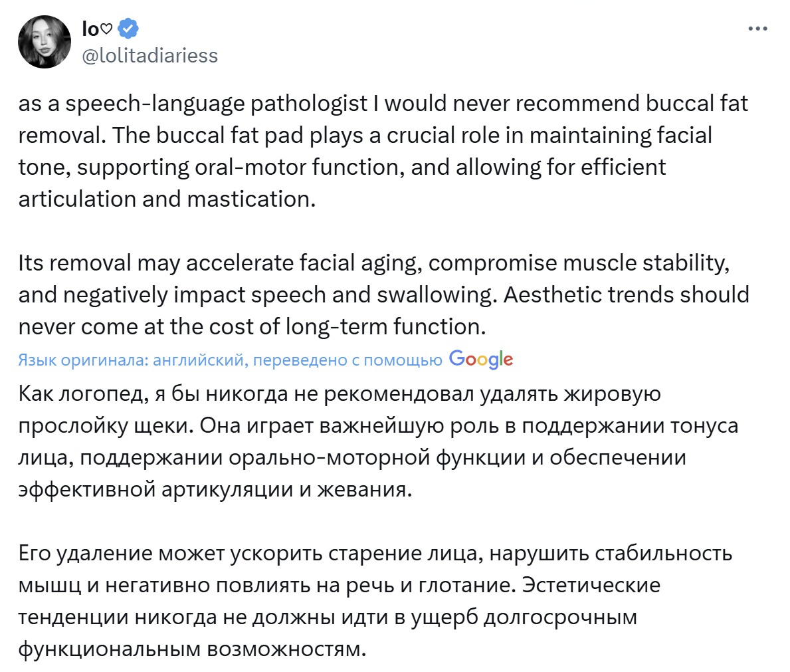Click 'Язык оригинала: английский' translation notice
Screen dimensions: 790x672
[x=131, y=360]
